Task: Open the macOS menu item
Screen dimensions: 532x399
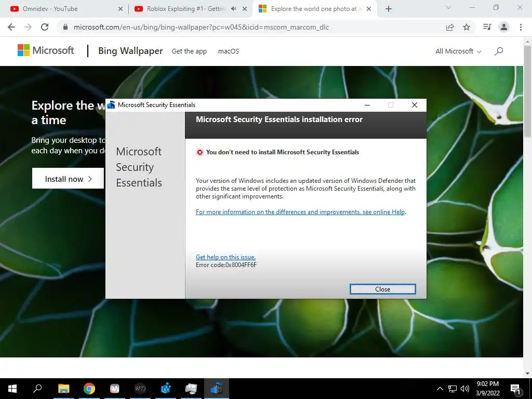Action: pos(229,51)
